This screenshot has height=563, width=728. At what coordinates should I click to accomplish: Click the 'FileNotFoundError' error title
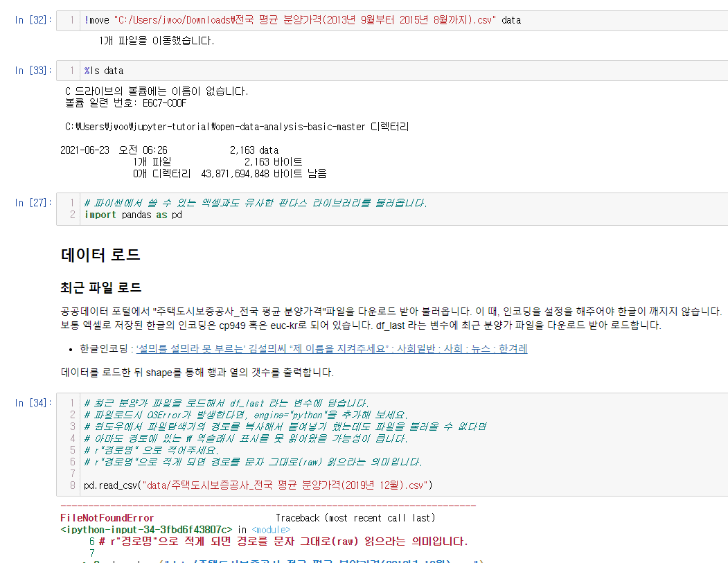[x=107, y=518]
